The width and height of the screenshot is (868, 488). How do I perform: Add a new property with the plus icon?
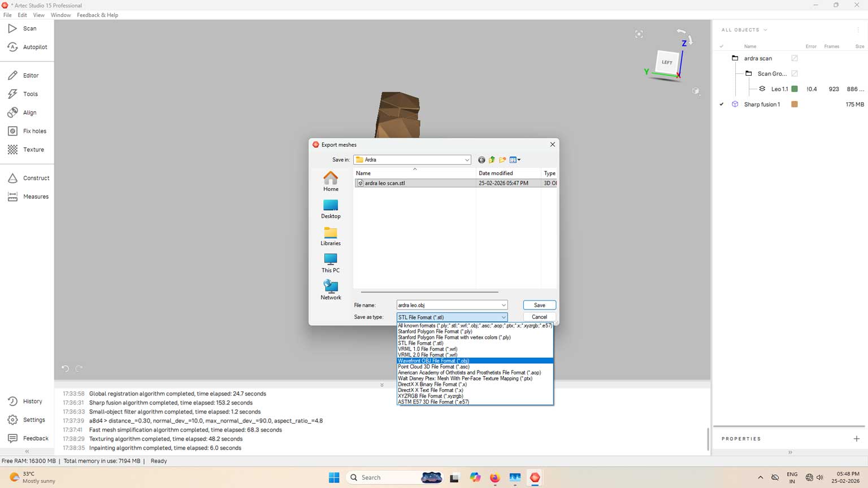[857, 439]
